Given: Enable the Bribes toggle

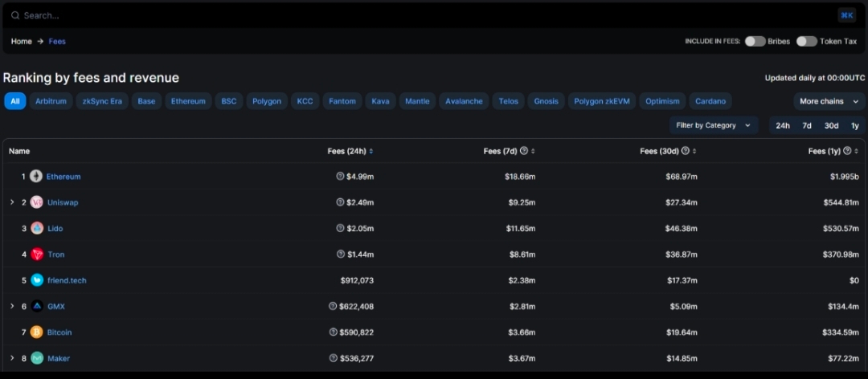Looking at the screenshot, I should [755, 41].
